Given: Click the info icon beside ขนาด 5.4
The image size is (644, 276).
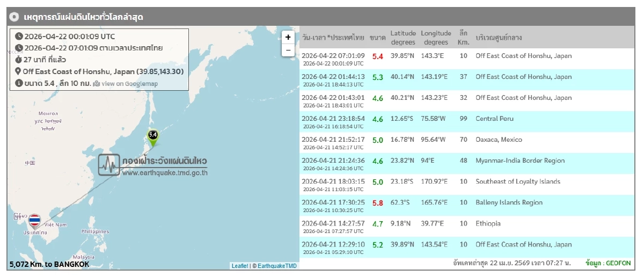Looking at the screenshot, I should click(19, 83).
